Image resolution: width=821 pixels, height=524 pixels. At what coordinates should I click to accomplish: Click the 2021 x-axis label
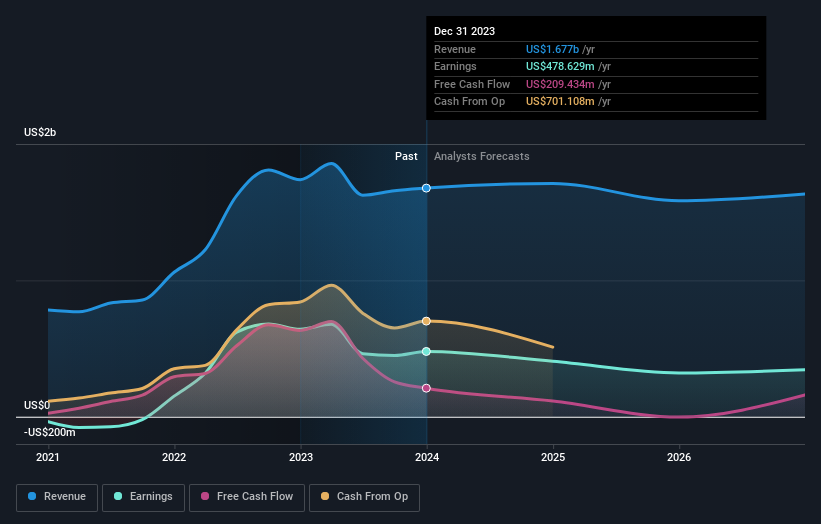48,457
